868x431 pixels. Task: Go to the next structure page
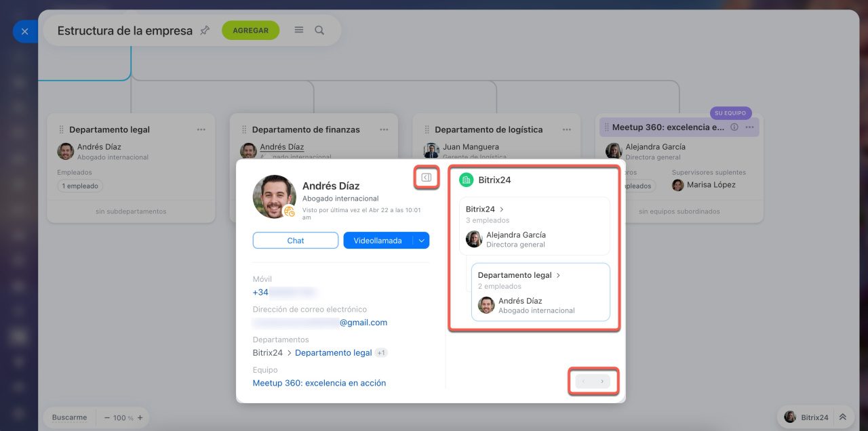[x=601, y=382]
